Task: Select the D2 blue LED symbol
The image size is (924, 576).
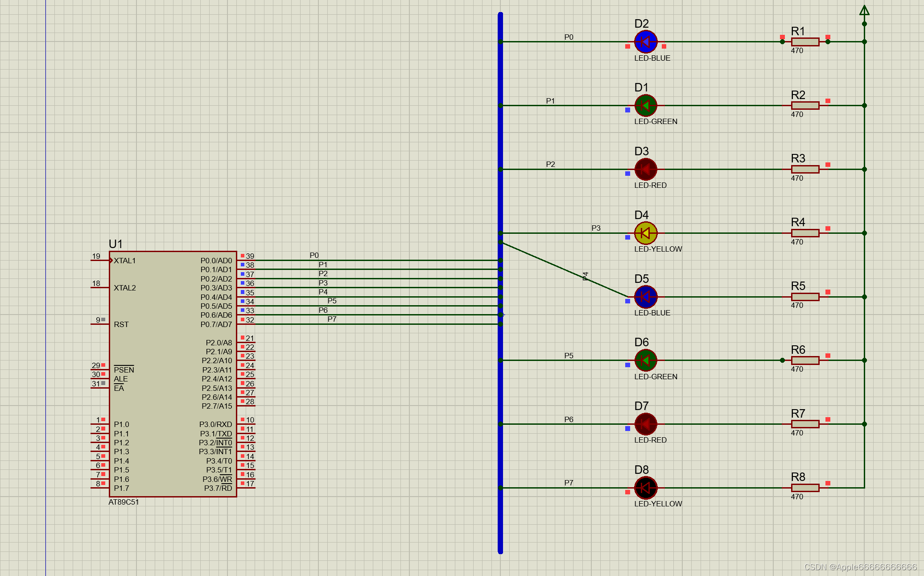Action: pyautogui.click(x=645, y=42)
